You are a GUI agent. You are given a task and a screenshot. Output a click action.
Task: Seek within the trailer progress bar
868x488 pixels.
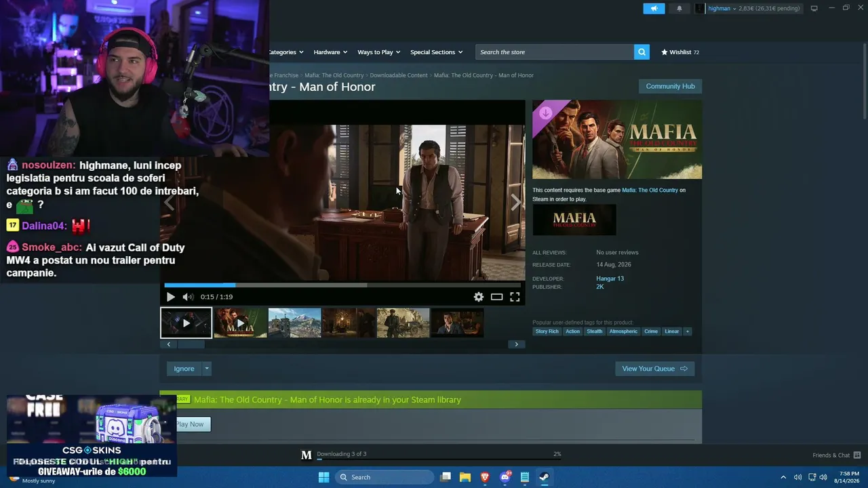coord(342,285)
